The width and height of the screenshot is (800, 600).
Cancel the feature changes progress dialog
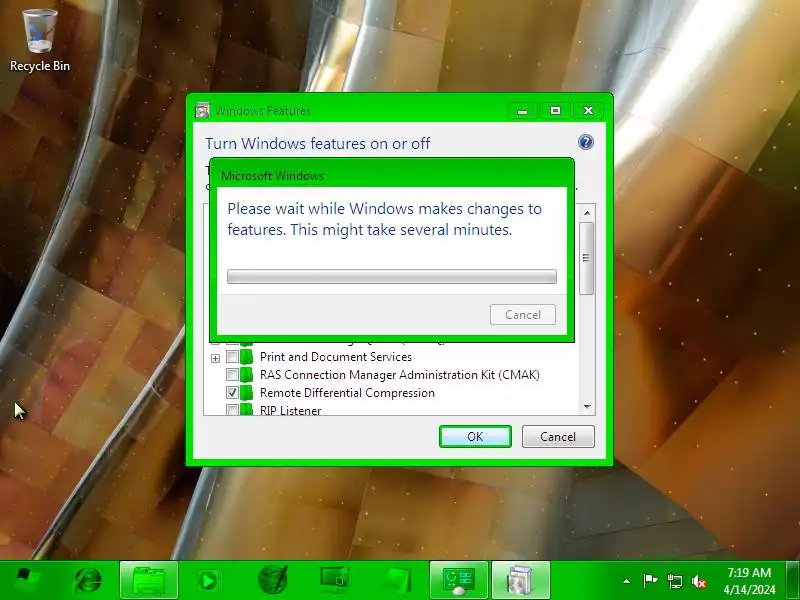pos(522,315)
